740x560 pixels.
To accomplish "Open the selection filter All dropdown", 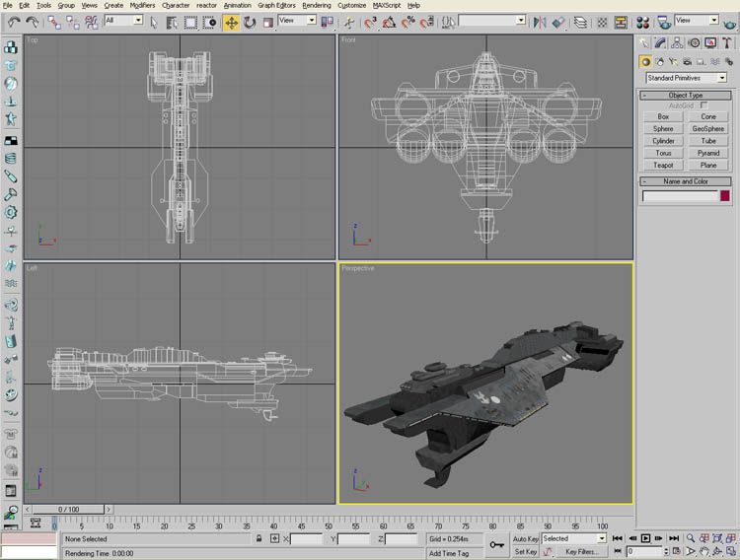I will 123,21.
